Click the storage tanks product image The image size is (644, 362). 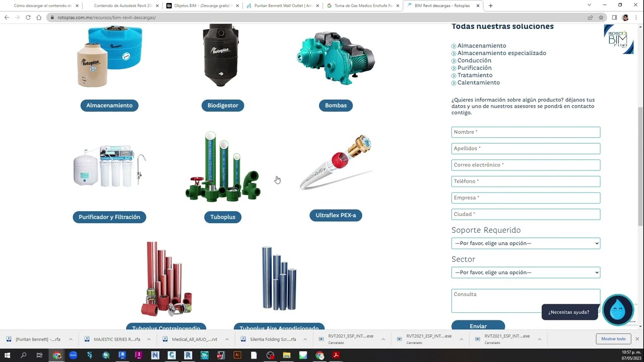[x=110, y=56]
